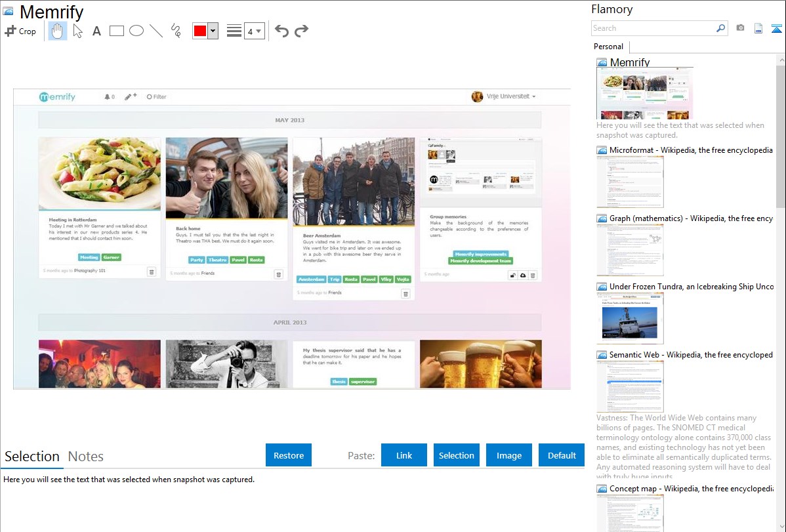Click the Paste Image button
Image resolution: width=786 pixels, height=532 pixels.
(508, 455)
